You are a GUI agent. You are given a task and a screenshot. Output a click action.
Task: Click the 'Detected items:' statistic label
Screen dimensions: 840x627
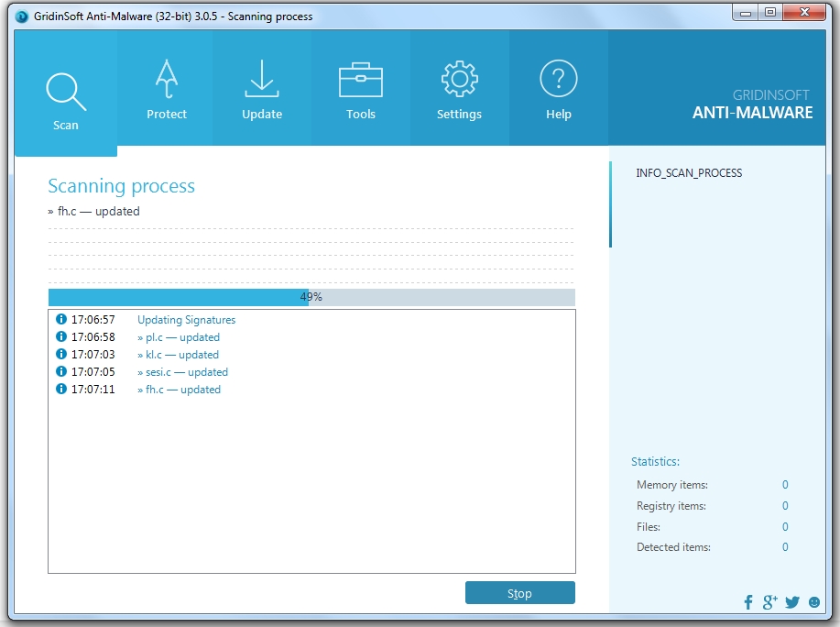(x=673, y=547)
